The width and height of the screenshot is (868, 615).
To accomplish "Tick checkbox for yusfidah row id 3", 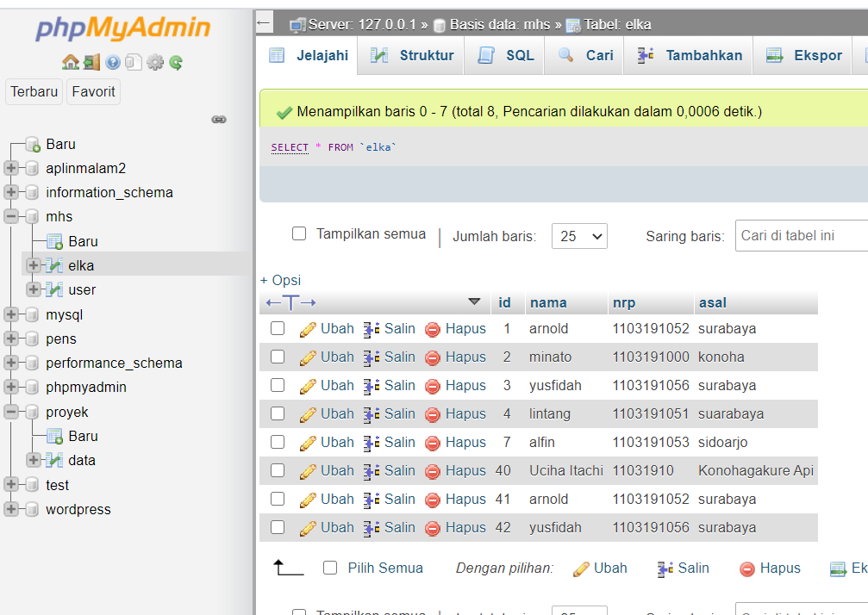I will [278, 385].
